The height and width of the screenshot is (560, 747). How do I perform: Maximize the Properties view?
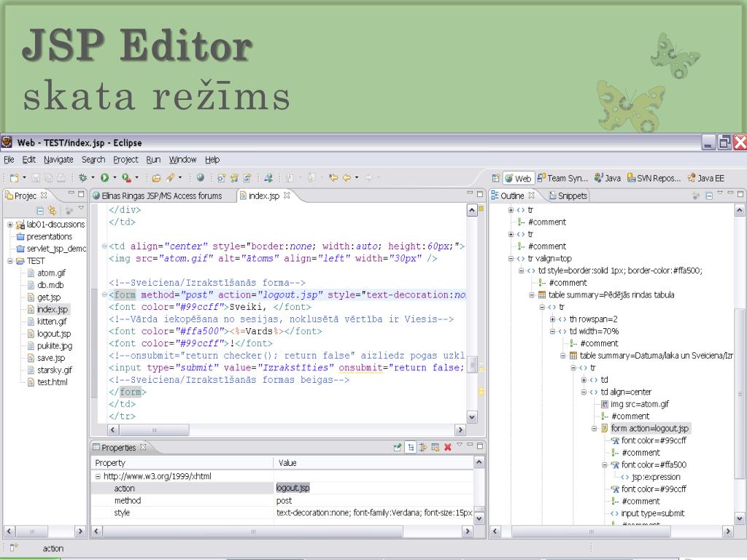tap(480, 446)
